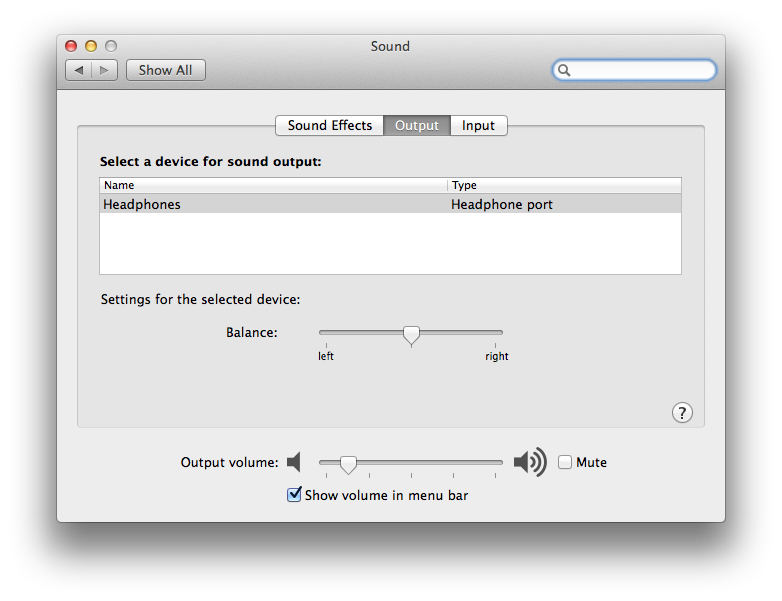Uncheck Show volume in menu bar

(x=294, y=495)
